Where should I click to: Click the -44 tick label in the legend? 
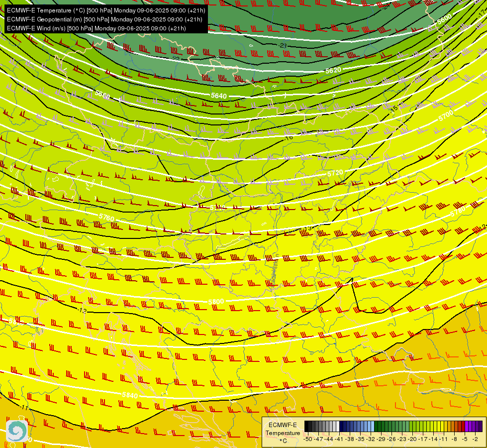[329, 439]
